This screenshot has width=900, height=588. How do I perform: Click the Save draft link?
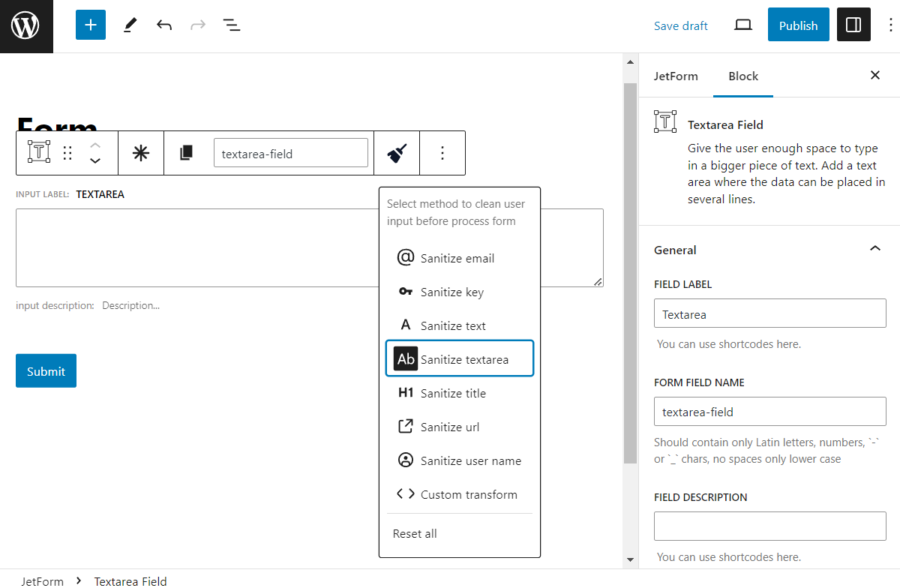coord(680,25)
